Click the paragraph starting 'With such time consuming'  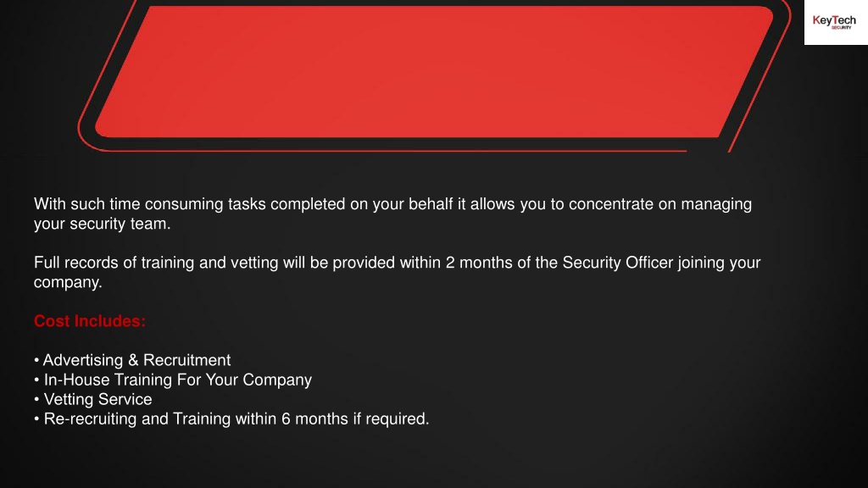393,213
